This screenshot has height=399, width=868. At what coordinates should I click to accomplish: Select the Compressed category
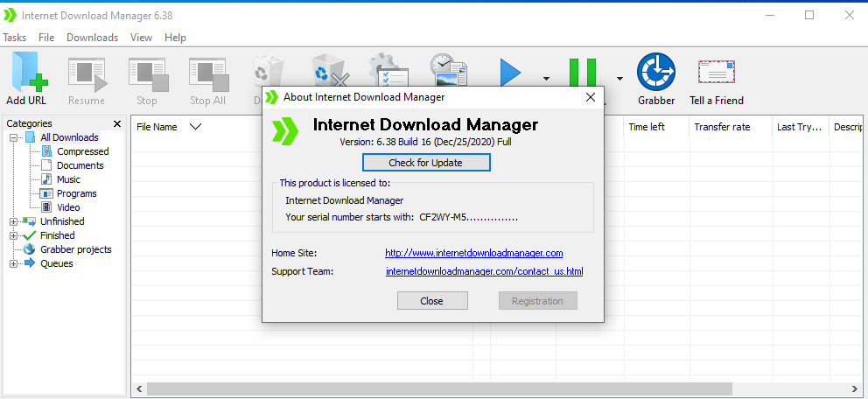coord(83,151)
